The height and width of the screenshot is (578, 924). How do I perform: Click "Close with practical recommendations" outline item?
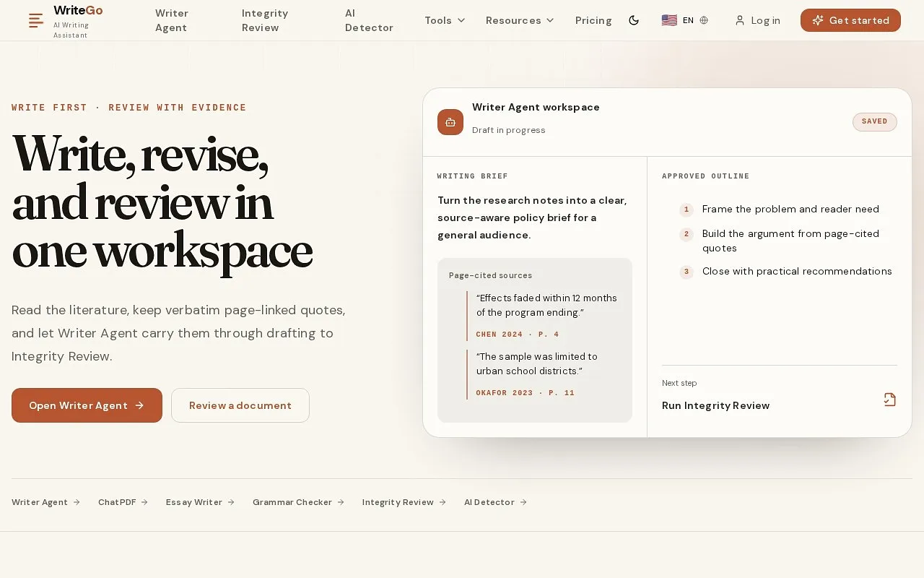point(797,271)
